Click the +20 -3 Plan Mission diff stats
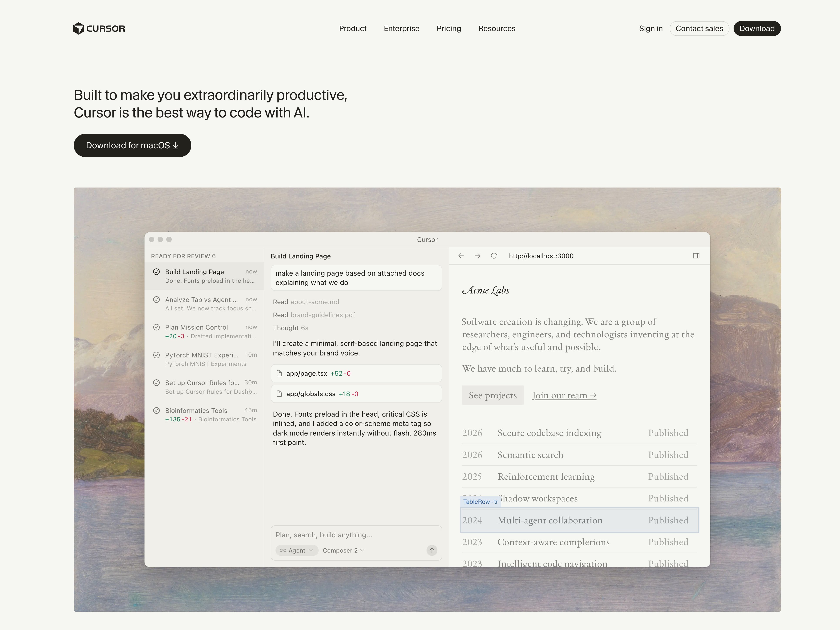Screen dimensions: 840x630 pyautogui.click(x=174, y=336)
